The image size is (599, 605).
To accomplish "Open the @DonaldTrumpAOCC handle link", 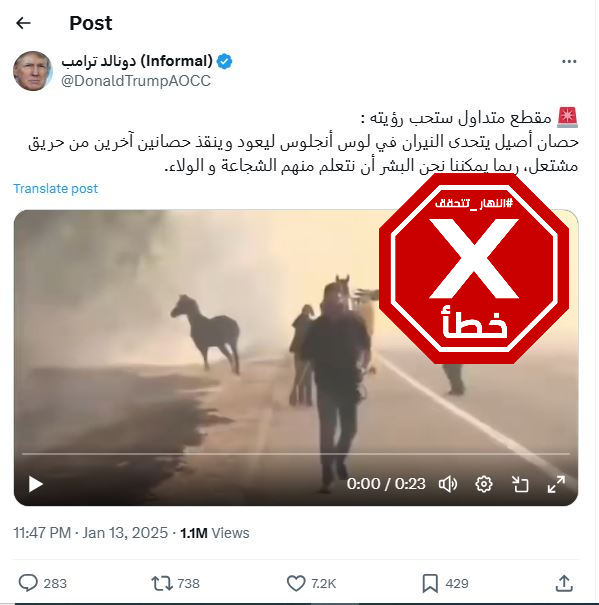I will click(136, 81).
